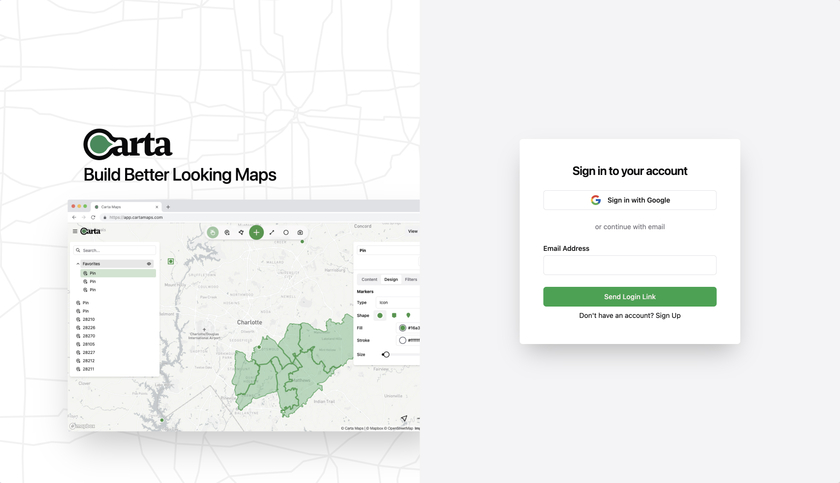Click the View button in preview map

tap(413, 231)
